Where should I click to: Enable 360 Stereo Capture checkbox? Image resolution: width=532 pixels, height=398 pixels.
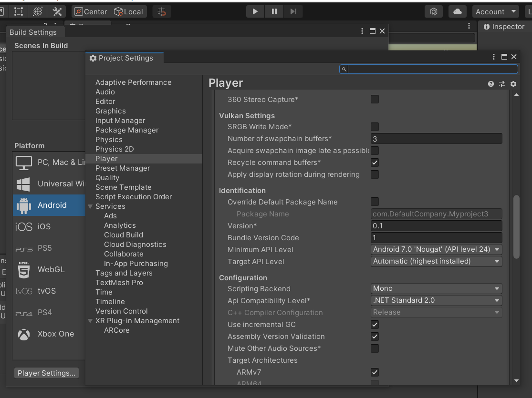[375, 99]
